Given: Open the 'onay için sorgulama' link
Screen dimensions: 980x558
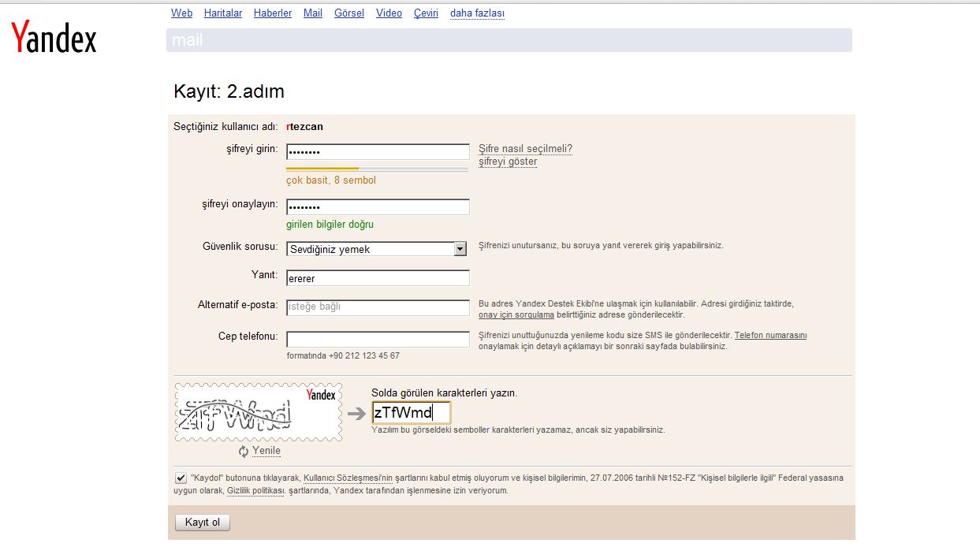Looking at the screenshot, I should pyautogui.click(x=516, y=314).
